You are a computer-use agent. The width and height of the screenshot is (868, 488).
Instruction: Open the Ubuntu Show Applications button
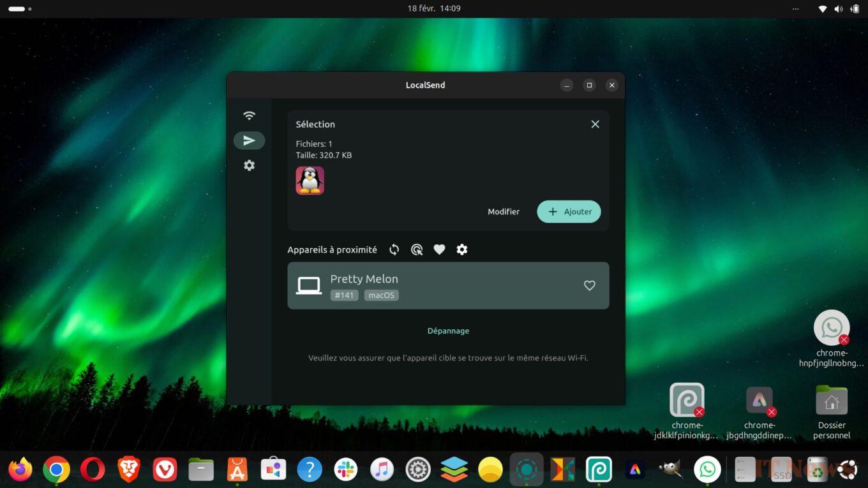point(848,470)
